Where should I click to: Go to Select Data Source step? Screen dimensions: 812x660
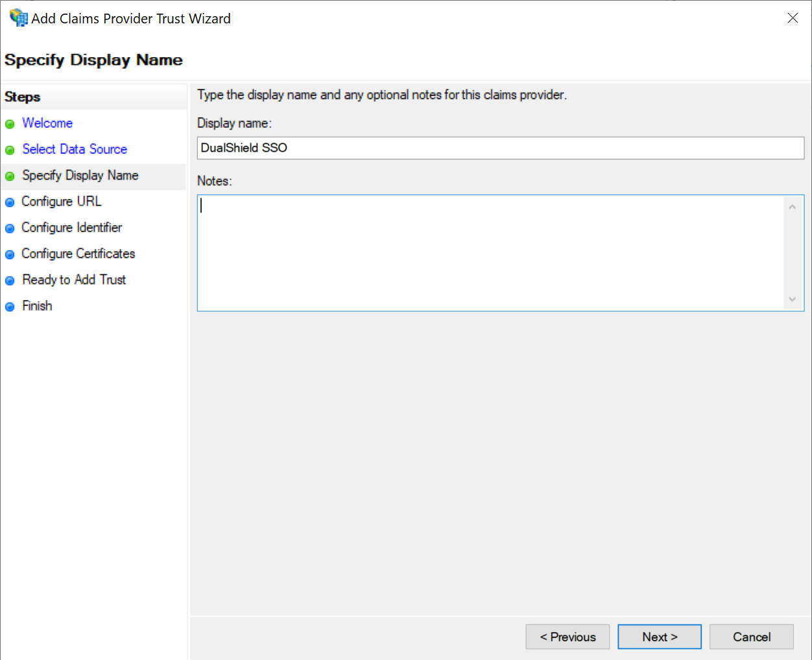[75, 149]
